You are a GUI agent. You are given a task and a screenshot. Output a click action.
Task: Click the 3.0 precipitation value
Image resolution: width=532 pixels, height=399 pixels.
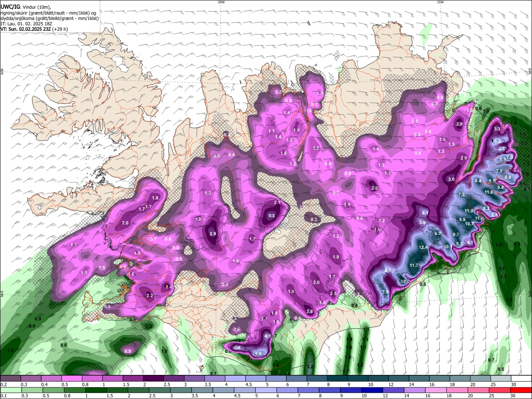[x=451, y=179]
